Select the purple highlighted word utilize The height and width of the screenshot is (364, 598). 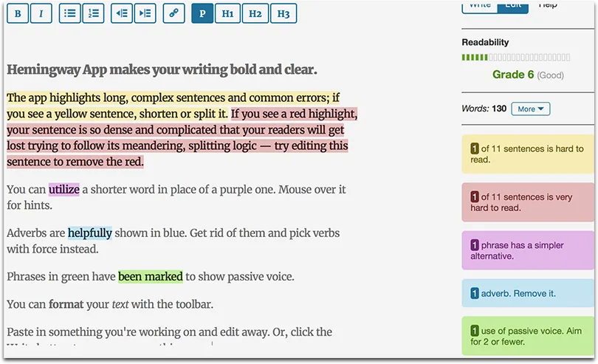(x=64, y=189)
